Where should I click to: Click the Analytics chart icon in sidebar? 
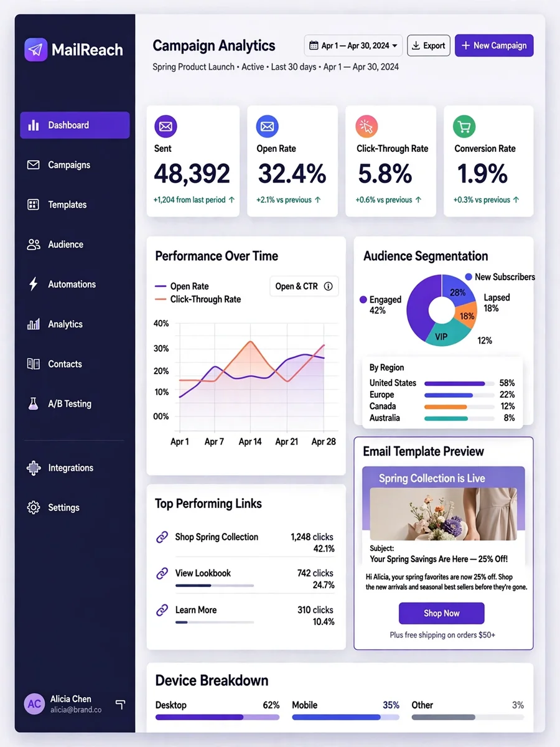click(34, 324)
